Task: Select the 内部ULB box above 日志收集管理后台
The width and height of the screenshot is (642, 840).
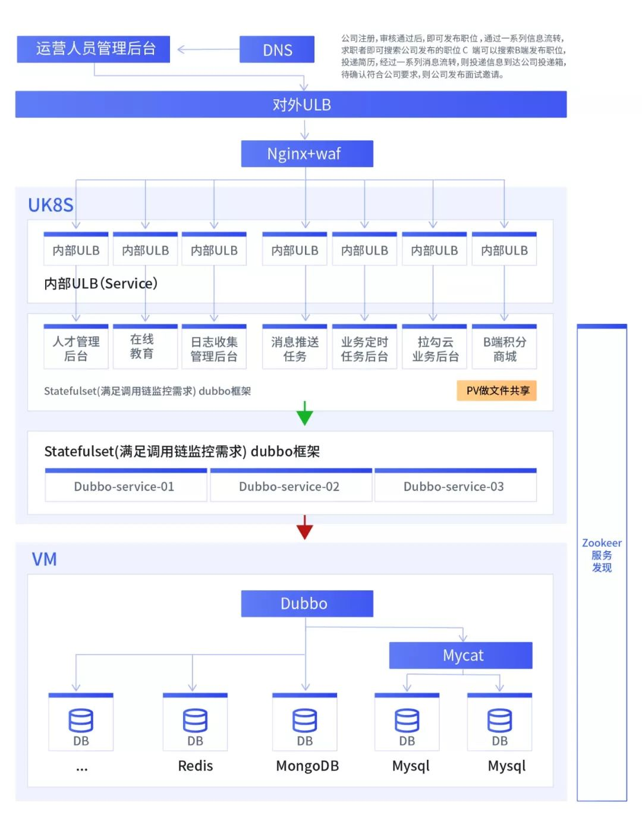Action: [x=214, y=248]
